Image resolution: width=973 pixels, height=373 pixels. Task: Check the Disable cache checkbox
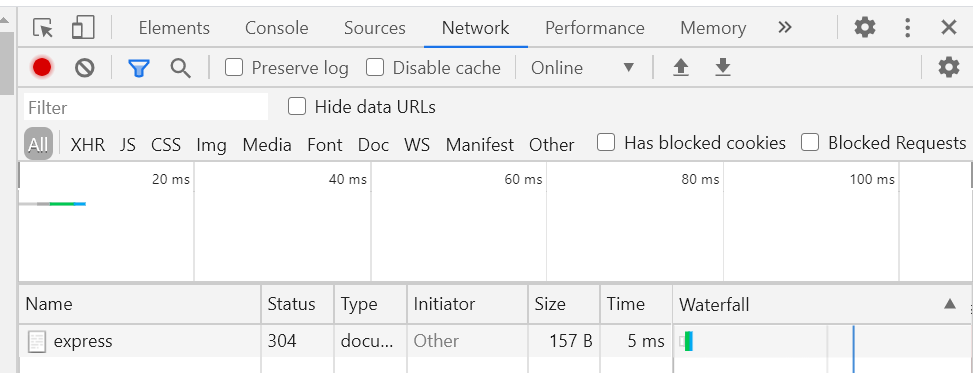(375, 67)
